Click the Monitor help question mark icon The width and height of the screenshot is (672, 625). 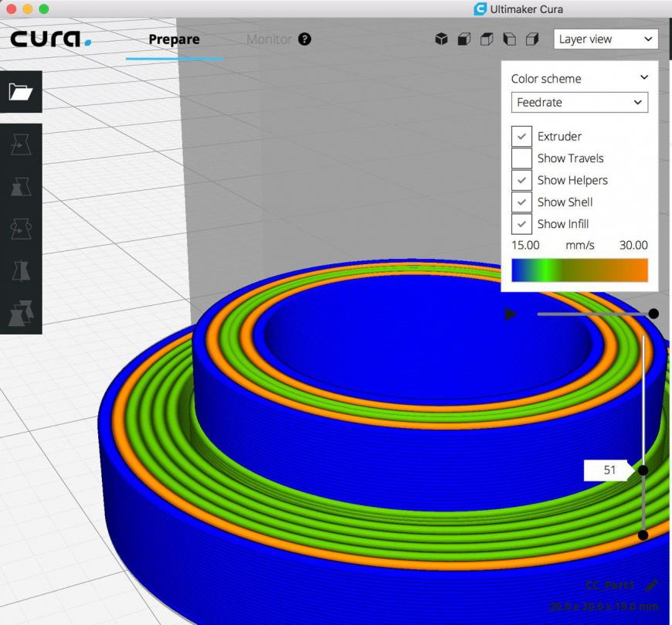coord(304,39)
